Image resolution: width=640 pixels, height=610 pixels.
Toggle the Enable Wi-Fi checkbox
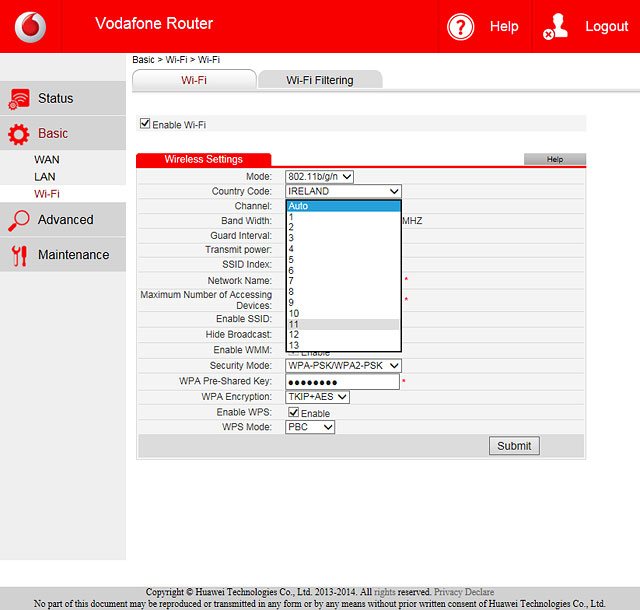[x=145, y=124]
